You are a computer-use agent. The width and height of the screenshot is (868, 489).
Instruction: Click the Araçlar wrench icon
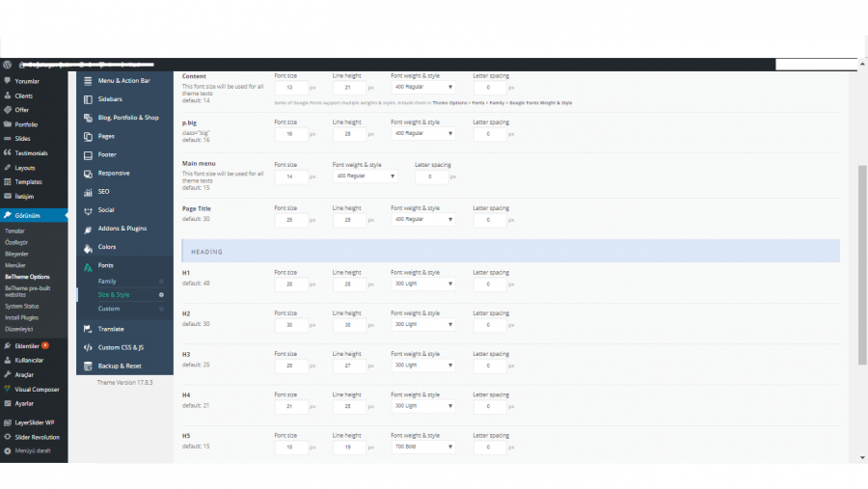[x=7, y=374]
